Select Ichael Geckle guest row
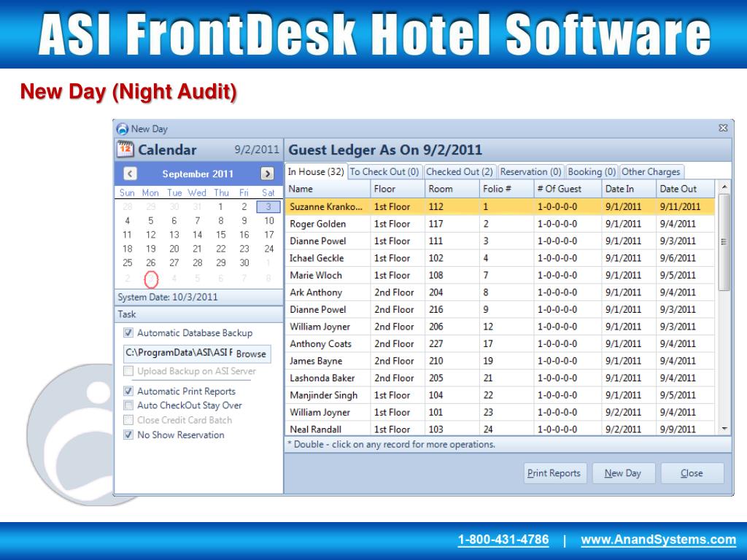Screen dimensions: 747x560 pyautogui.click(x=500, y=258)
